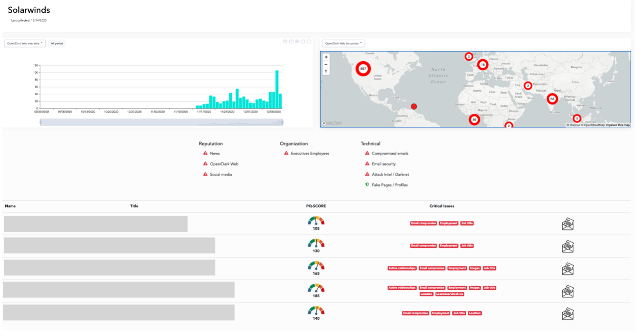The width and height of the screenshot is (644, 336).
Task: Open the envelope report for score 140 row
Action: click(568, 314)
